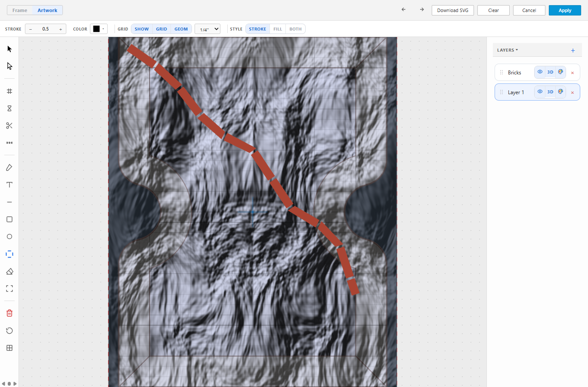The height and width of the screenshot is (387, 588).
Task: Set style to STROKE
Action: point(257,29)
